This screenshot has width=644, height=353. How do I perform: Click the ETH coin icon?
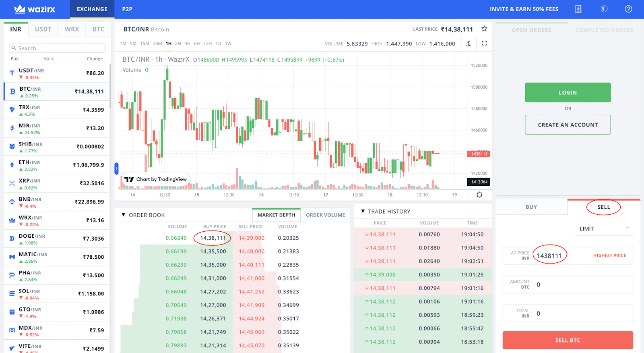tap(12, 165)
